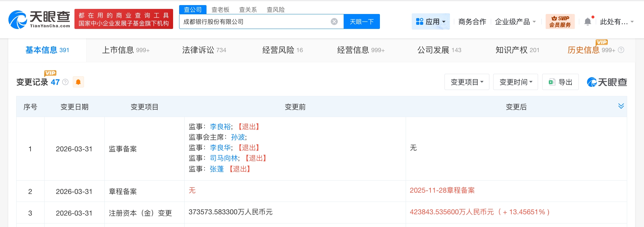
Task: Click the company name search field
Action: [255, 22]
